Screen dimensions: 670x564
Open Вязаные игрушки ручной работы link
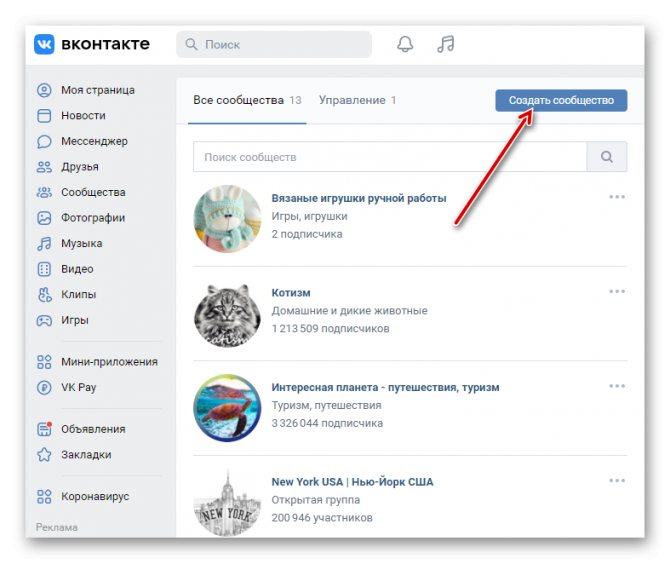point(359,198)
